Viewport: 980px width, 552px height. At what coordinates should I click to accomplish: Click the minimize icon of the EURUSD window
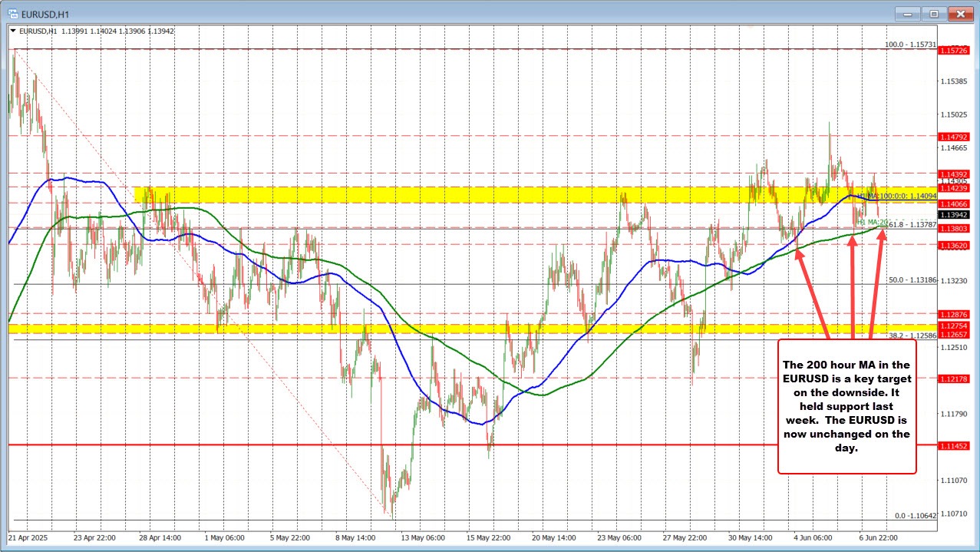pos(907,13)
